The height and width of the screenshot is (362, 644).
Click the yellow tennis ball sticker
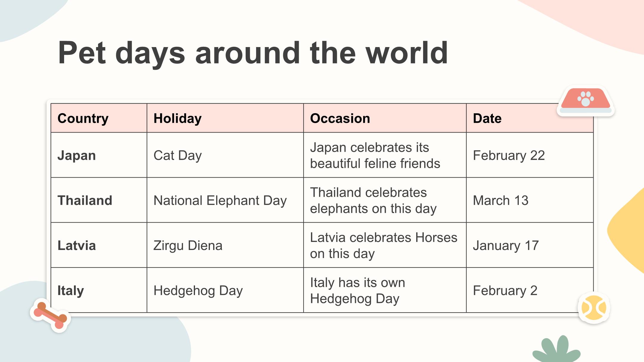click(x=594, y=308)
